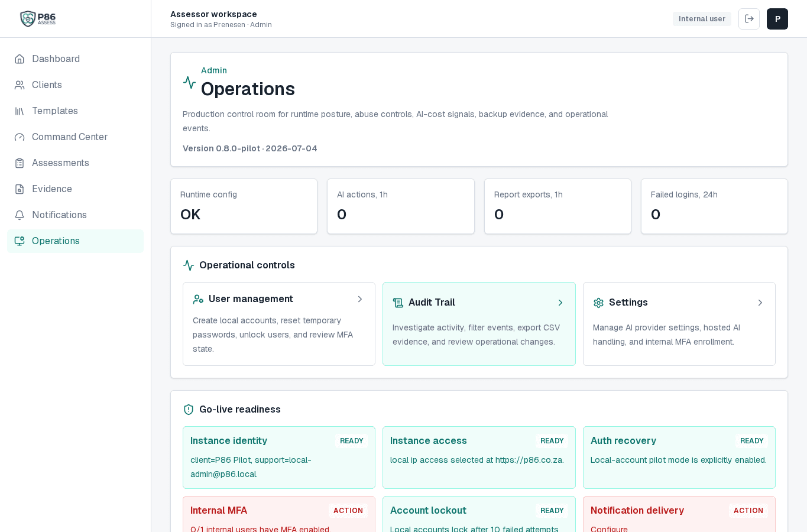Click the Report exports, 1h card
This screenshot has width=807, height=532.
coord(558,206)
